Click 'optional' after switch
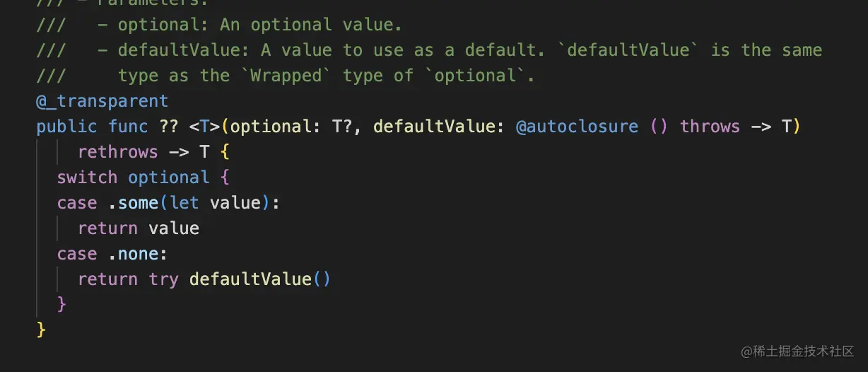 click(x=169, y=178)
